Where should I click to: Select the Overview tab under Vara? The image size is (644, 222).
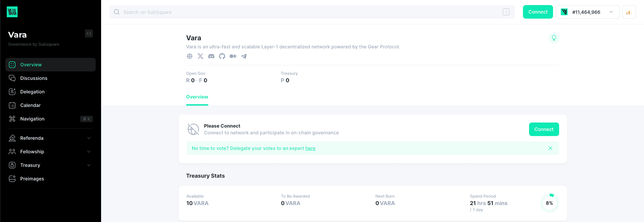(x=197, y=97)
